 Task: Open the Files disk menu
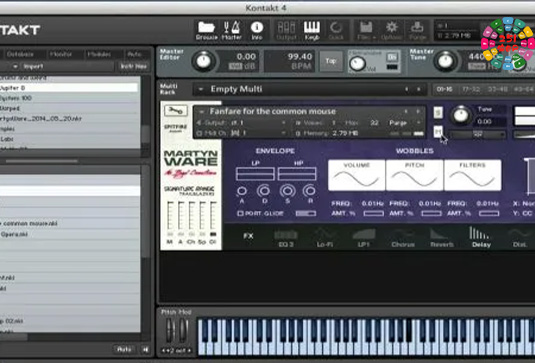click(366, 30)
